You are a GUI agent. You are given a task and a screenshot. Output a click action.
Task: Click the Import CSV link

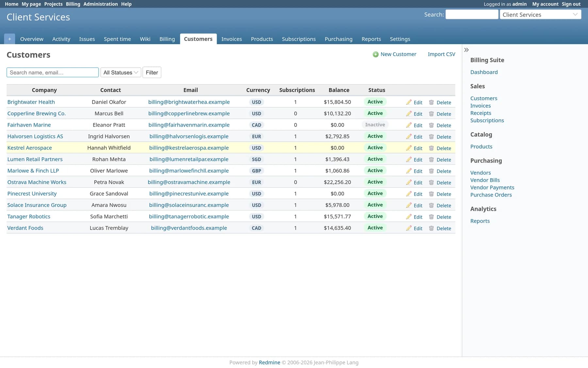tap(441, 54)
